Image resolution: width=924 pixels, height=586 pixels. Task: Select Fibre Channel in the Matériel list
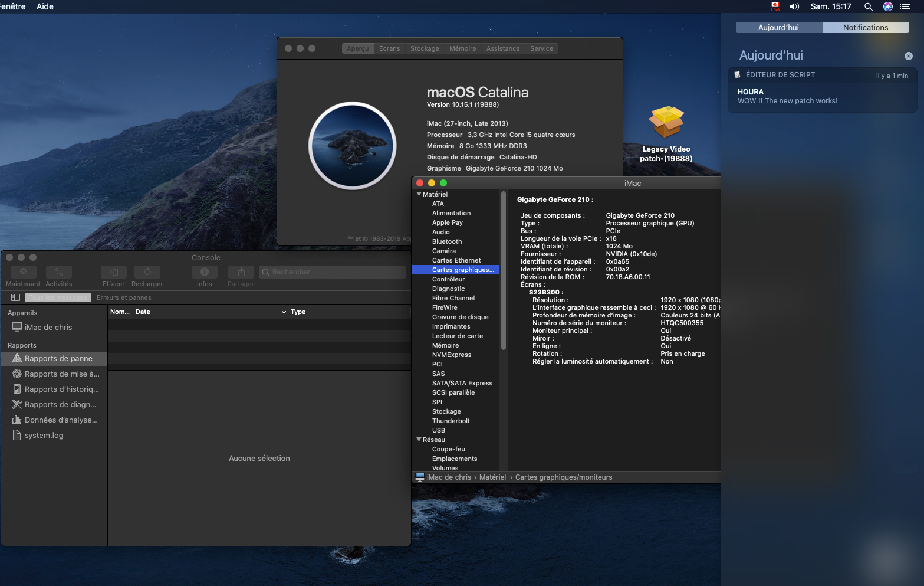tap(453, 298)
